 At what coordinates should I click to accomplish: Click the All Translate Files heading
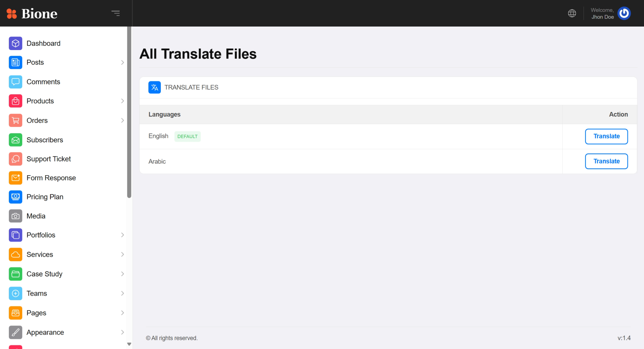tap(198, 54)
